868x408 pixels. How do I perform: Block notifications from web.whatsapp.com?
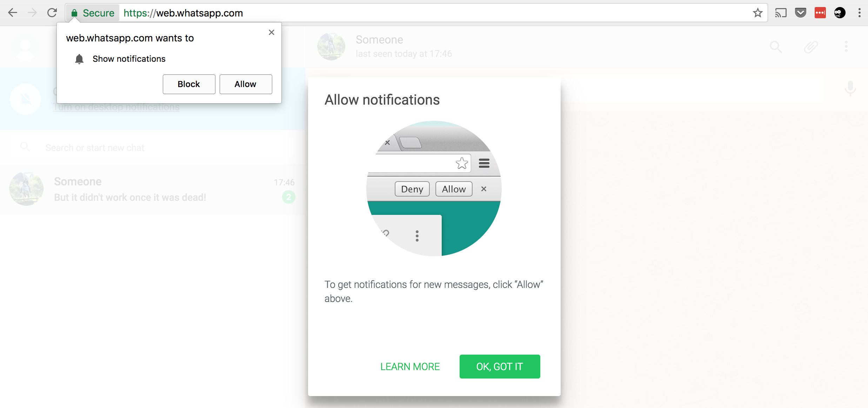point(189,84)
